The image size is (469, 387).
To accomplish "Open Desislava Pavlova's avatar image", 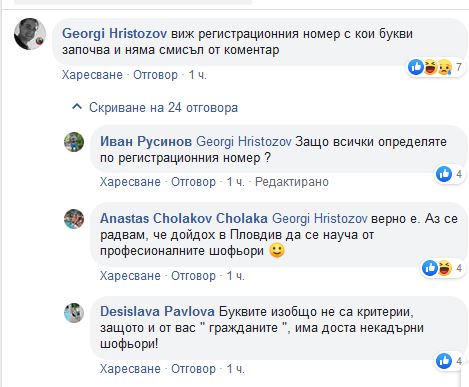I will [x=74, y=313].
